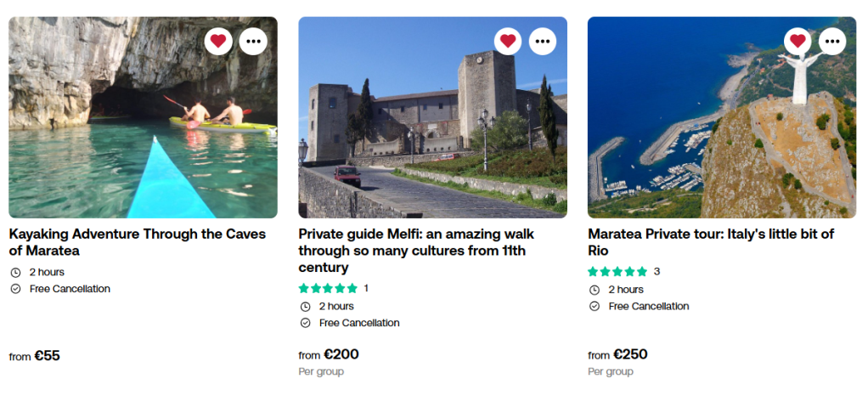Click the clock icon on Melfi card

click(x=305, y=307)
